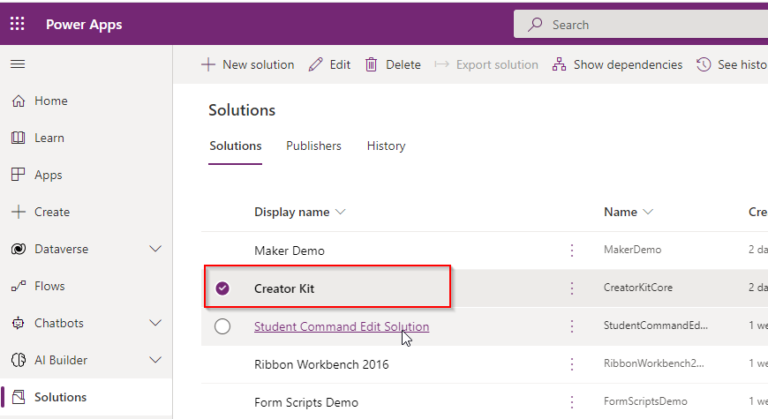Click the New solution button
The width and height of the screenshot is (768, 419).
point(248,65)
